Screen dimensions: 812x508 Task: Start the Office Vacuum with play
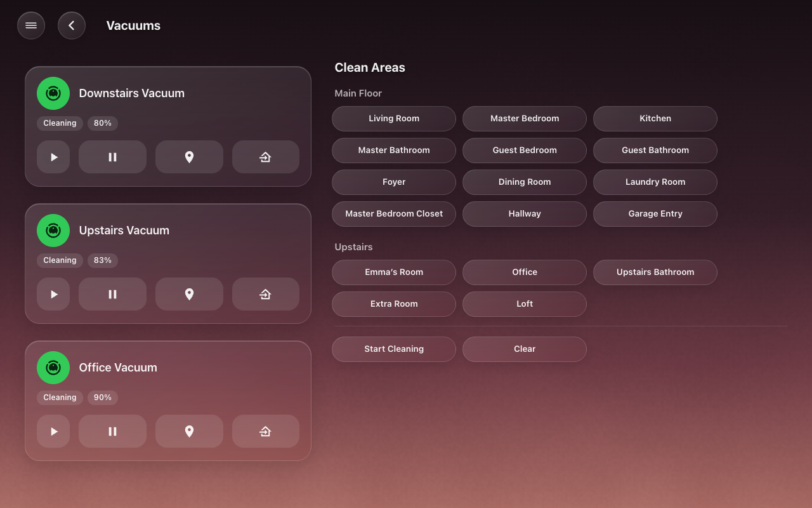pyautogui.click(x=53, y=431)
